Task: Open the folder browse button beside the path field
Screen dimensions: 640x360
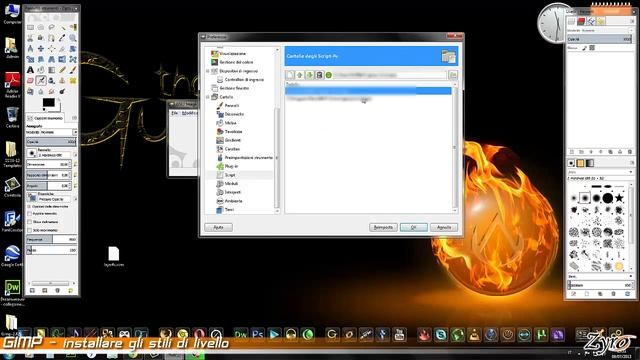Action: (453, 75)
